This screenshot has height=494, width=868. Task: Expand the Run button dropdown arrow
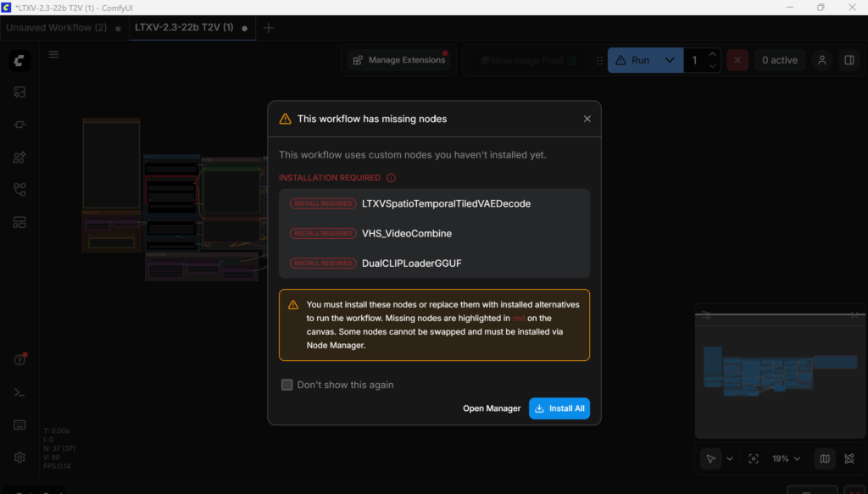(669, 59)
